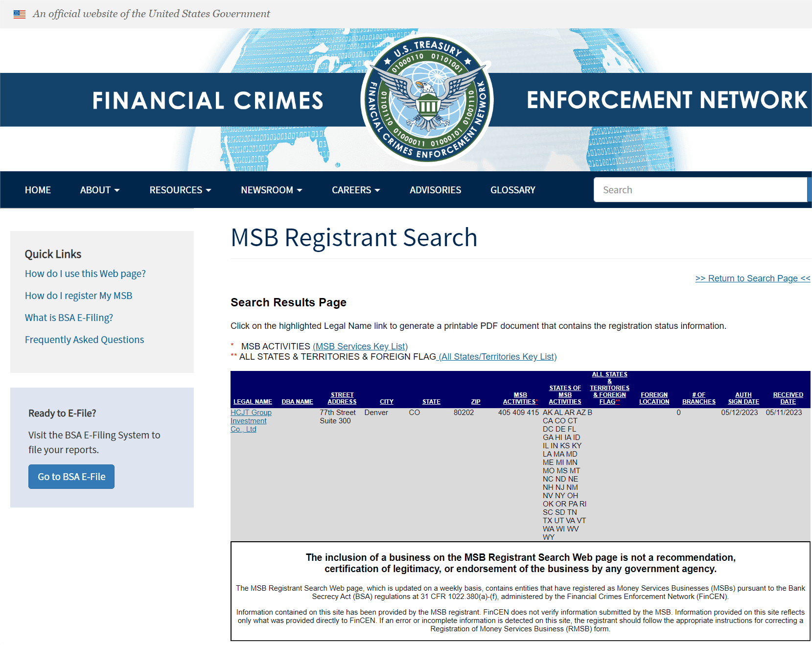The width and height of the screenshot is (812, 645).
Task: Open Frequently Asked Questions link
Action: (84, 340)
